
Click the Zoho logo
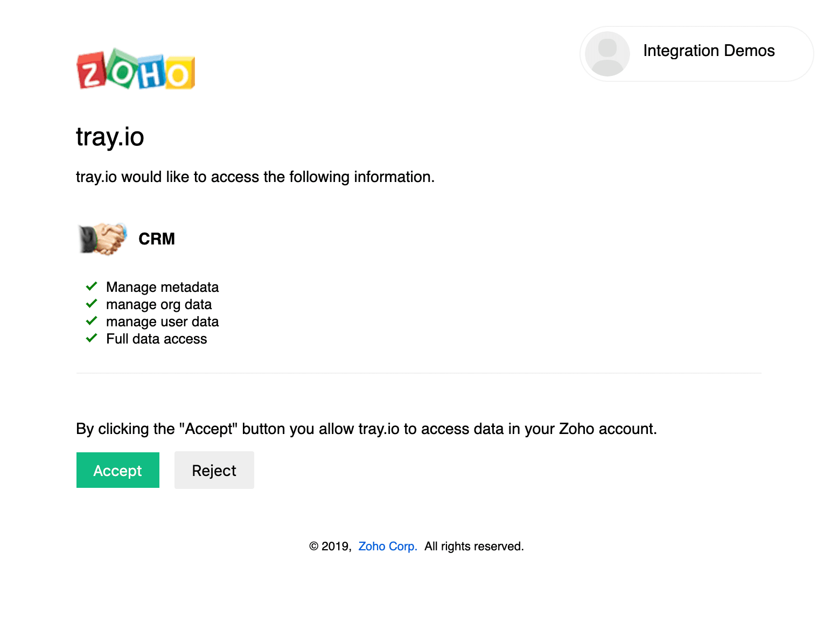coord(136,70)
